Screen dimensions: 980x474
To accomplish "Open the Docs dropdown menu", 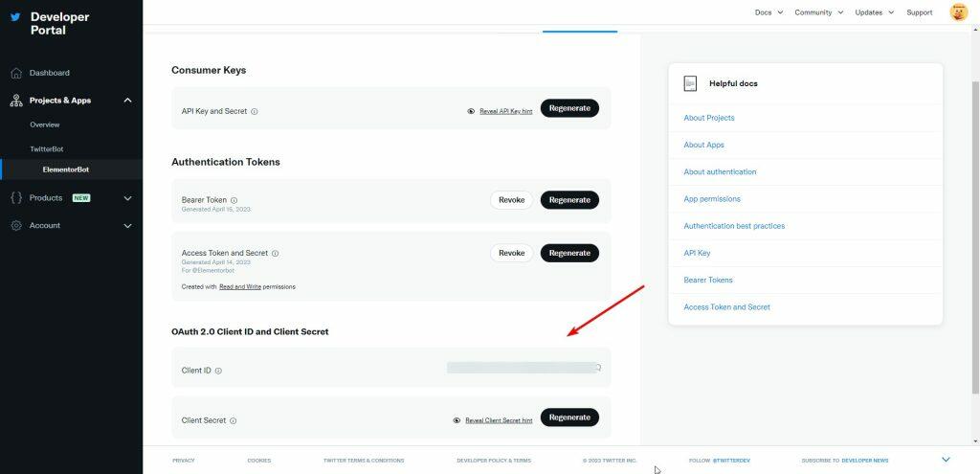I will tap(768, 12).
